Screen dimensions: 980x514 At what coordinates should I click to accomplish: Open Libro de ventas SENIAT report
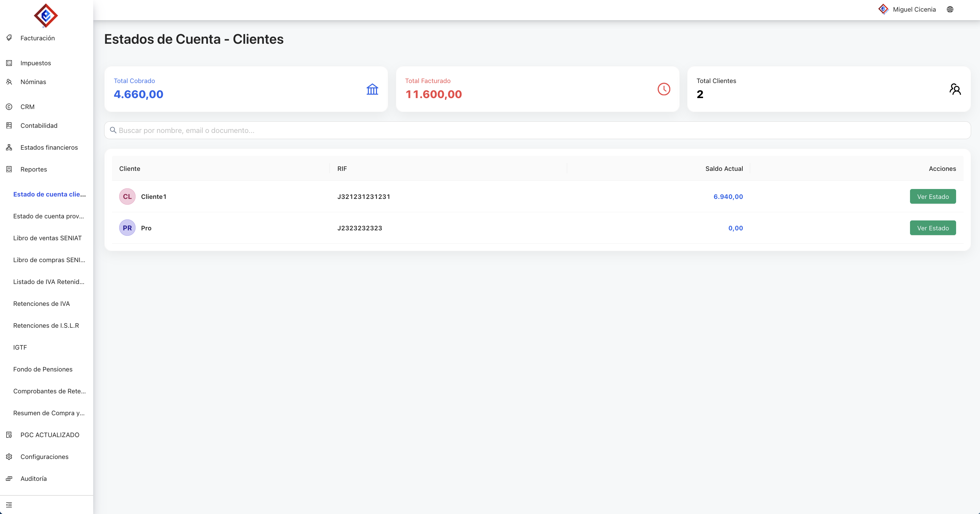[47, 238]
